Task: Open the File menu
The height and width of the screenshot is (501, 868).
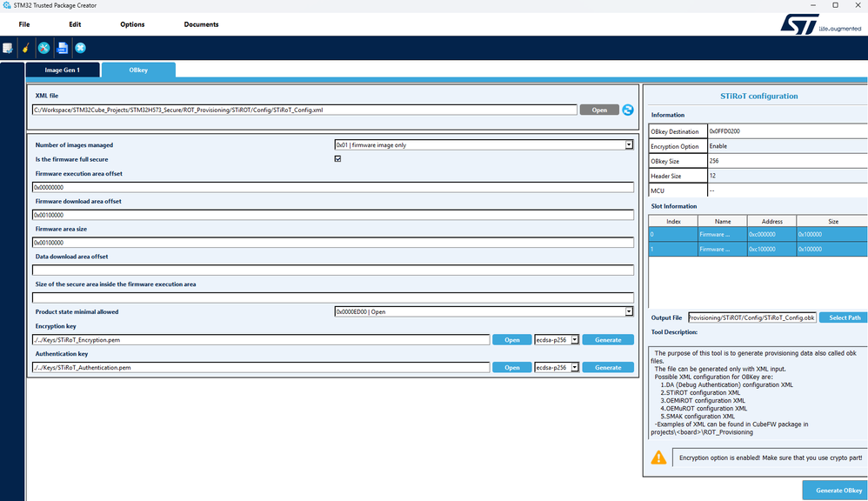Action: [x=23, y=24]
